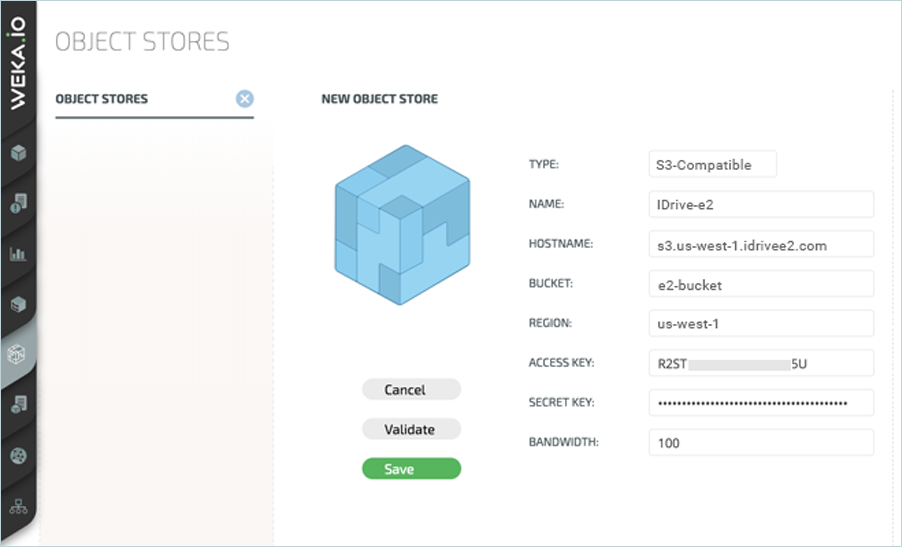Close the Object Stores panel with X
The image size is (902, 547).
(x=245, y=99)
